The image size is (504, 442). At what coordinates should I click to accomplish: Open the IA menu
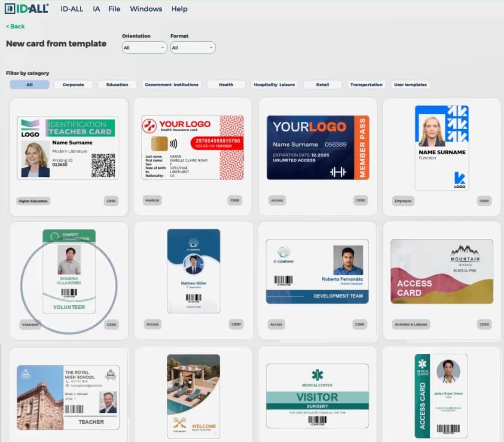click(x=96, y=9)
